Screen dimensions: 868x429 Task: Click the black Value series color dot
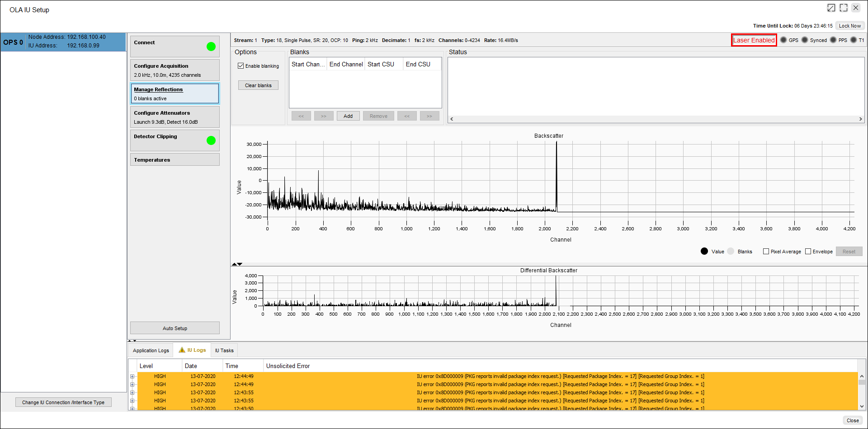pyautogui.click(x=704, y=252)
